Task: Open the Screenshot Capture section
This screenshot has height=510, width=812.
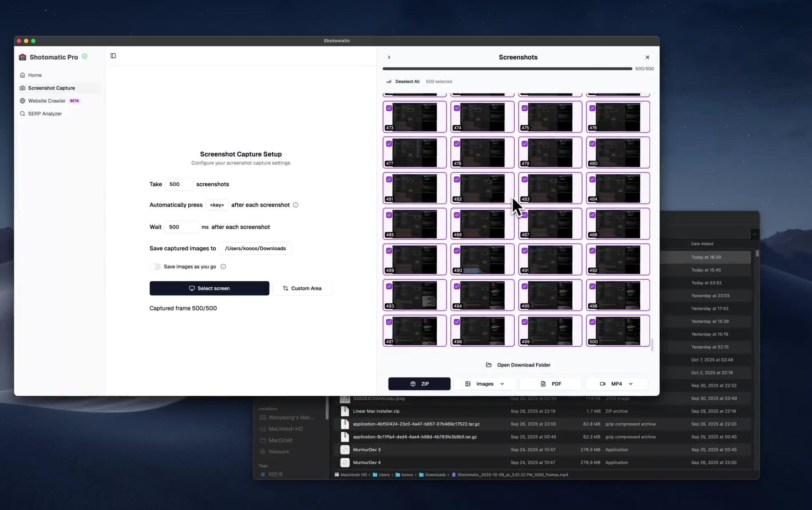Action: click(51, 88)
